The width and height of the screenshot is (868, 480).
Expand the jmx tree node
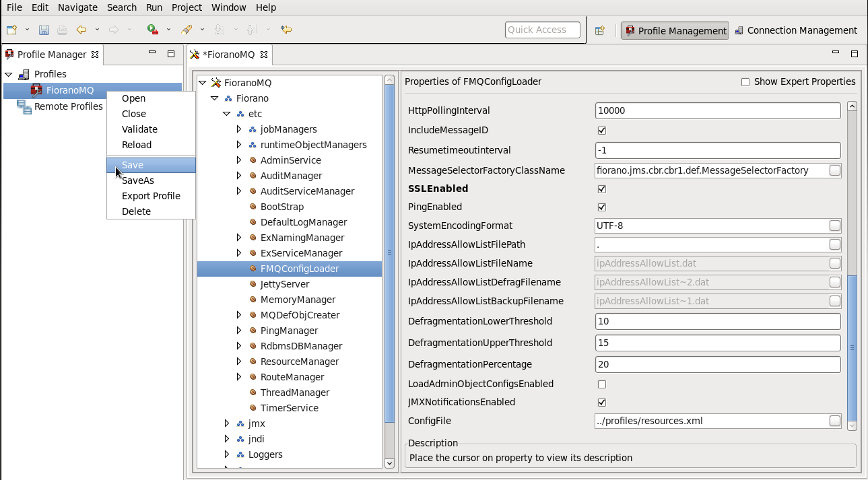227,423
